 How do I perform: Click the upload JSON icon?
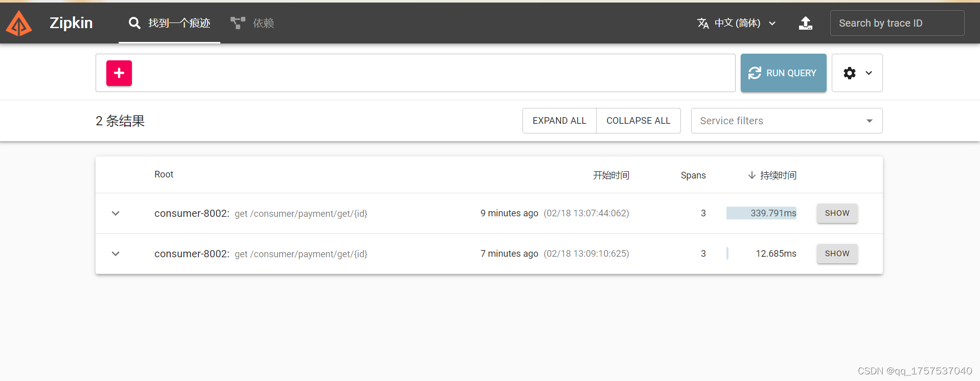(806, 23)
